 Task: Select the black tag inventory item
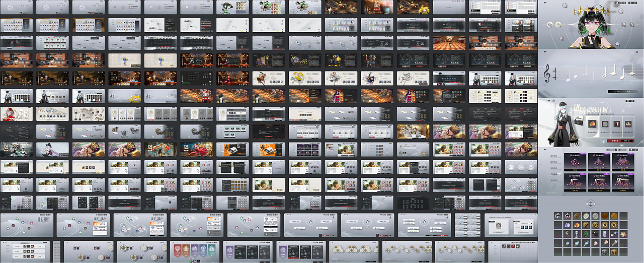tap(595, 234)
